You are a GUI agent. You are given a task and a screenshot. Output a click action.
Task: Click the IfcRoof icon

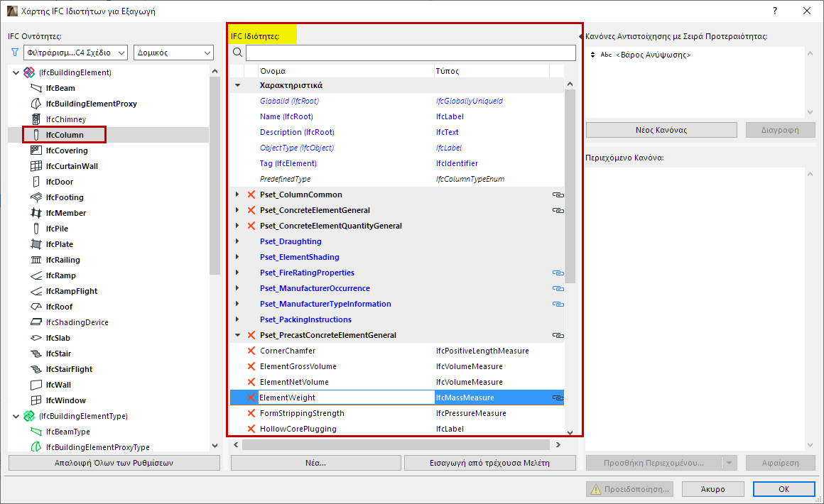[36, 307]
